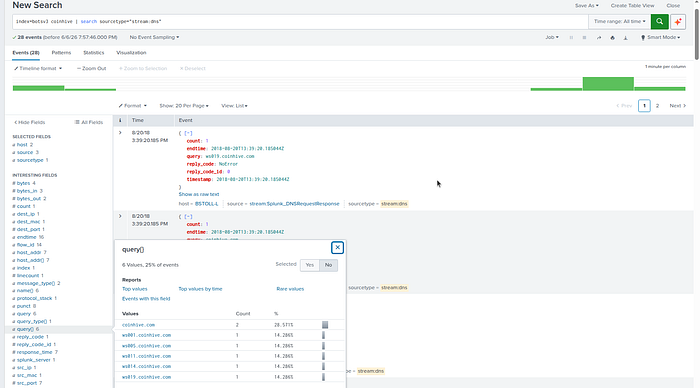Export results with download icon
This screenshot has height=388, width=700.
coord(625,38)
